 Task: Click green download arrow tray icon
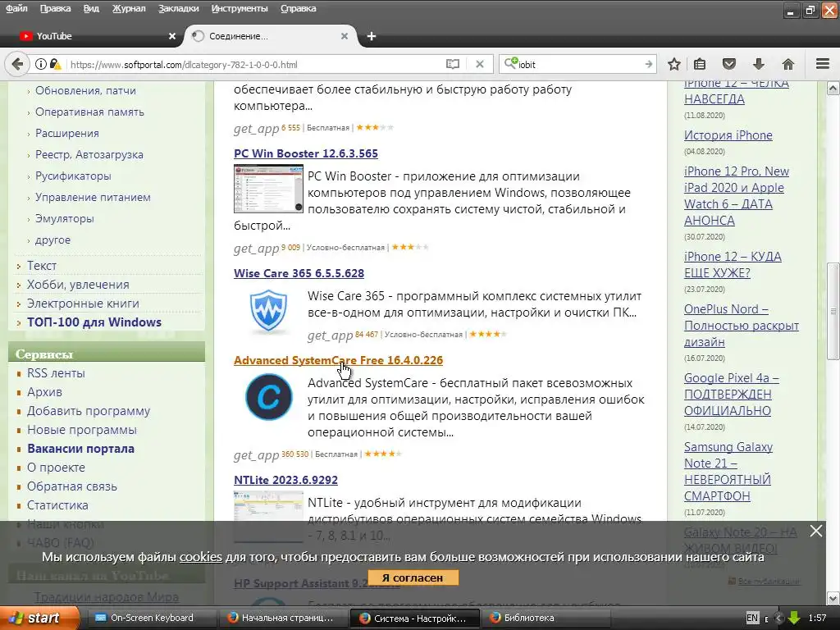794,618
